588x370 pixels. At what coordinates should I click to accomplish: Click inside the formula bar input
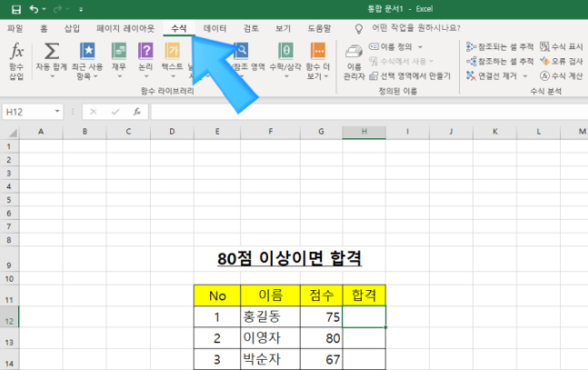click(369, 112)
